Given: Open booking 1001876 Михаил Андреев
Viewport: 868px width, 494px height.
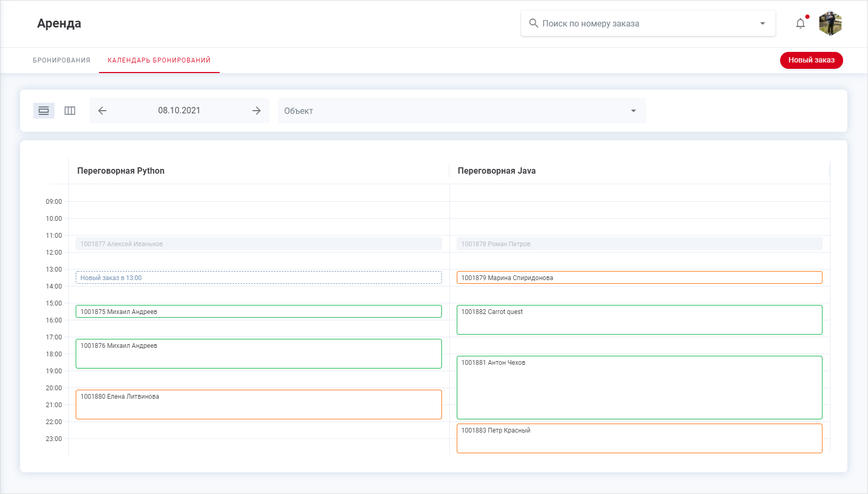Looking at the screenshot, I should pos(258,354).
